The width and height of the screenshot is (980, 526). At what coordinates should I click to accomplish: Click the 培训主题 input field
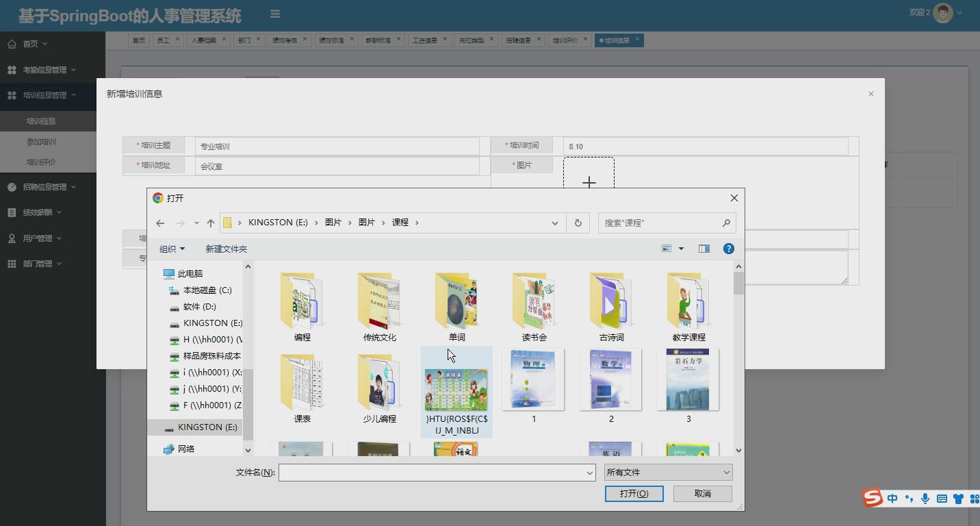pos(337,147)
